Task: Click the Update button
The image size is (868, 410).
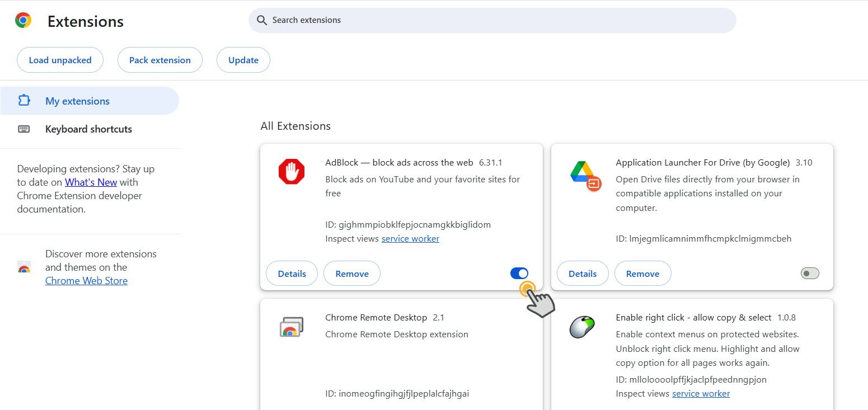Action: coord(243,60)
